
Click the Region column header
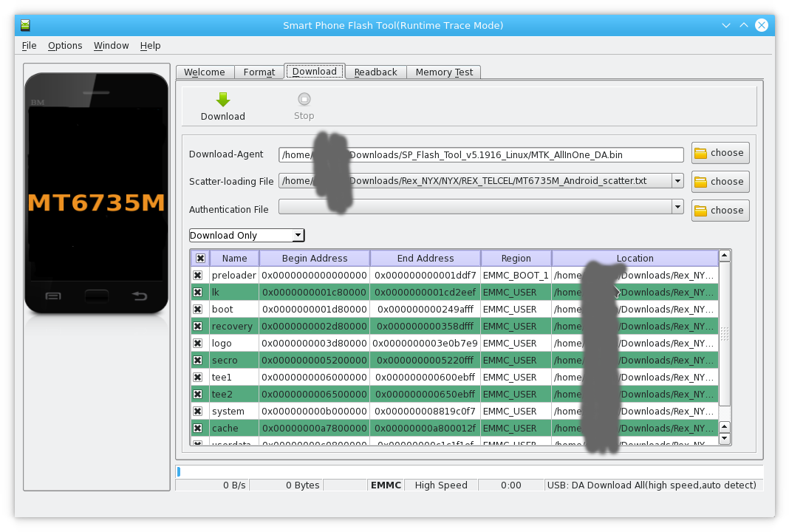pyautogui.click(x=516, y=258)
